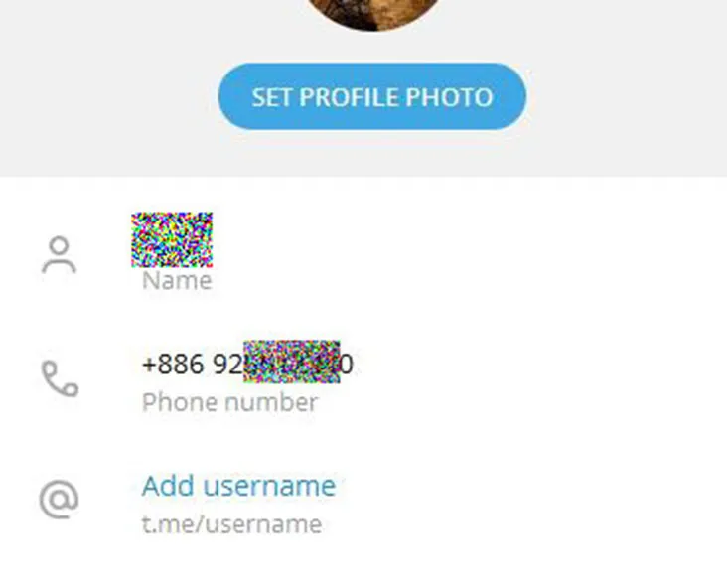
Task: Click the blurred middle phone digits
Action: pyautogui.click(x=292, y=362)
